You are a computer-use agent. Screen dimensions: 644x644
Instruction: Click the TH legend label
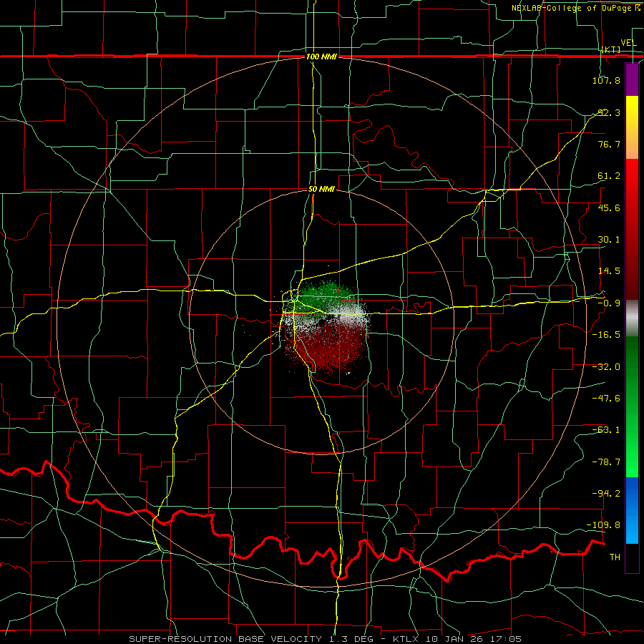[615, 557]
